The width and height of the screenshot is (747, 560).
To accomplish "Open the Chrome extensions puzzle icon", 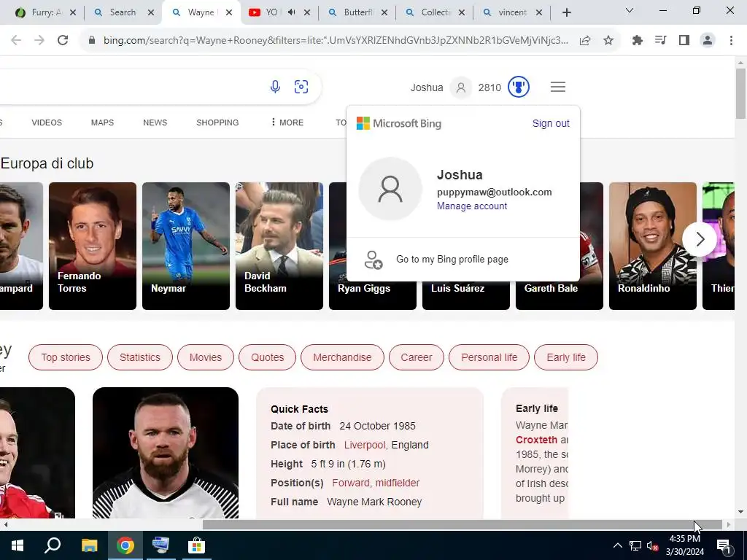I will pos(637,40).
